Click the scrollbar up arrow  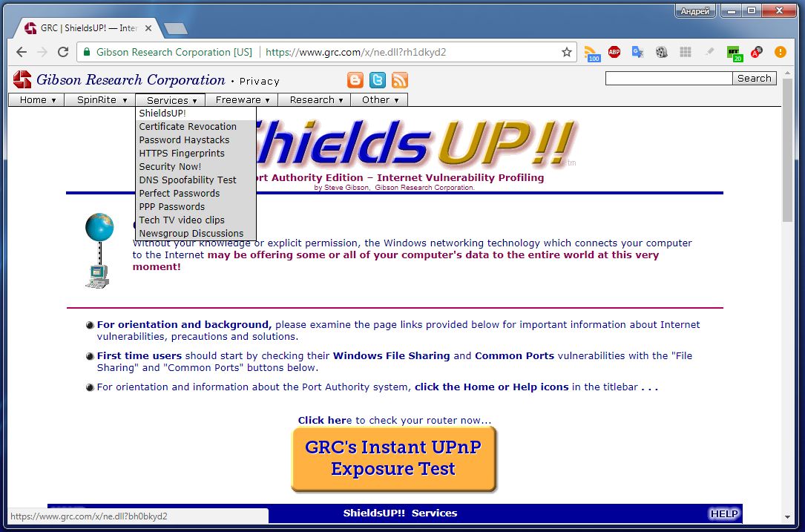[787, 73]
